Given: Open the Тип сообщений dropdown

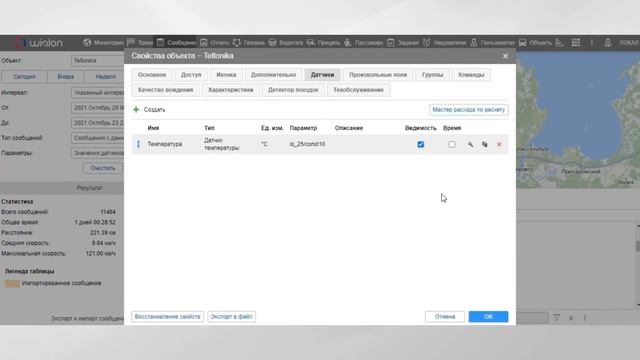Looking at the screenshot, I should pos(98,138).
